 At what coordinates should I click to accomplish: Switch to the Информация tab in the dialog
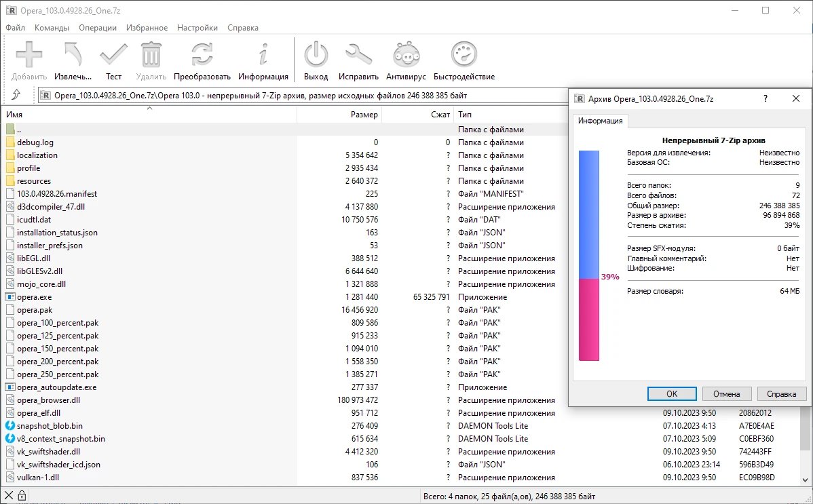pos(601,120)
